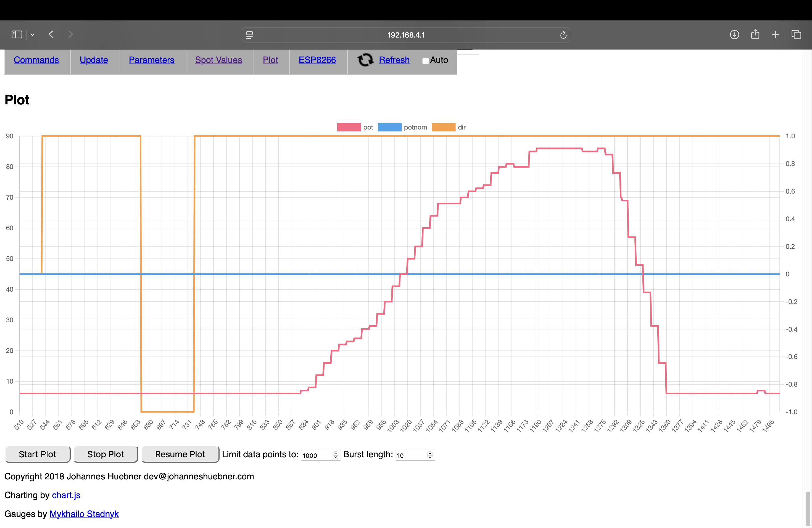Click the Limit data points stepper arrows
The height and width of the screenshot is (528, 812).
[335, 455]
